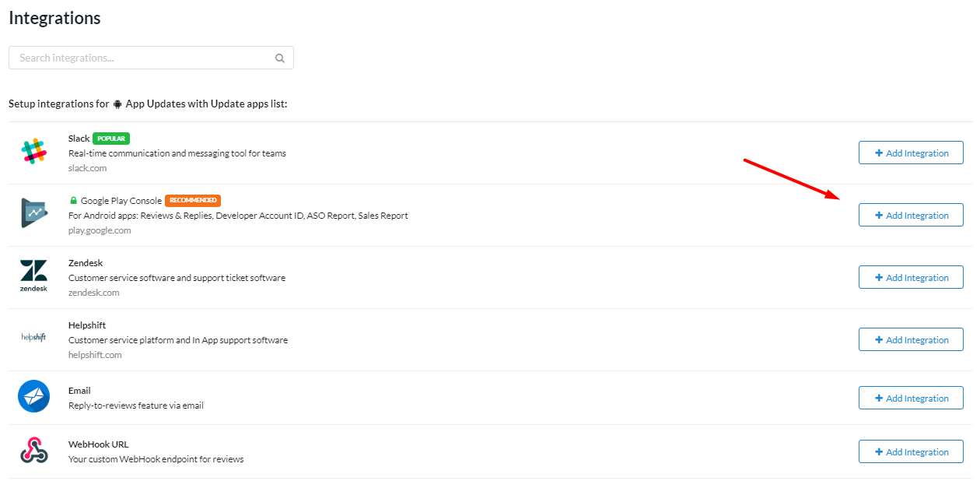Add the Email integration
Viewport: 980px width, 481px height.
click(x=911, y=398)
